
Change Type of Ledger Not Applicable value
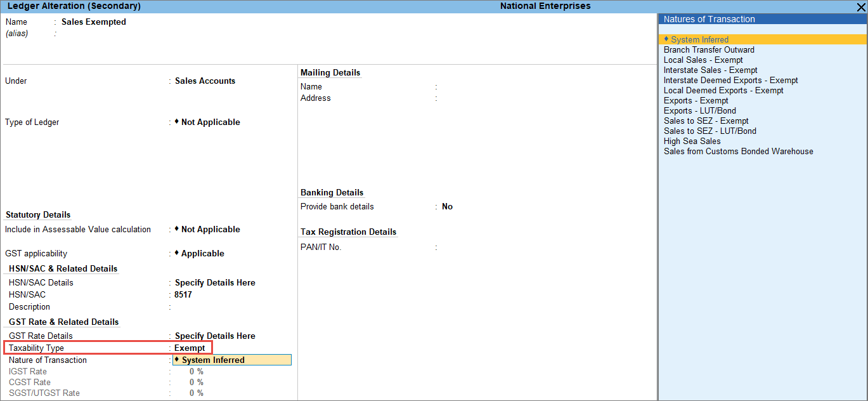click(207, 122)
